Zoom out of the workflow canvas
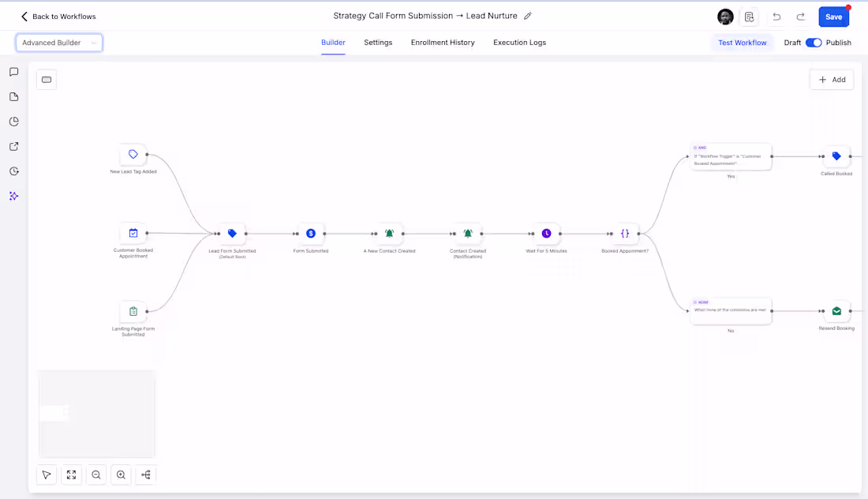This screenshot has height=499, width=868. (x=96, y=475)
